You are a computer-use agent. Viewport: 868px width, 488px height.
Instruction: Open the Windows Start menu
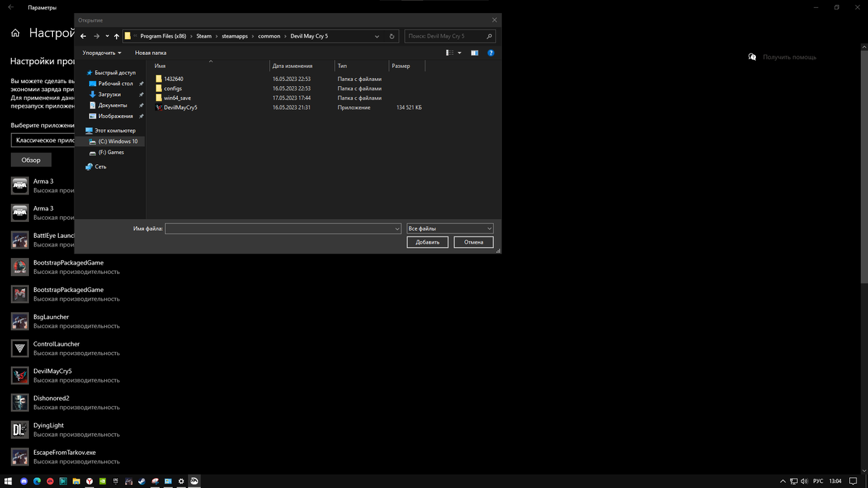[8, 481]
